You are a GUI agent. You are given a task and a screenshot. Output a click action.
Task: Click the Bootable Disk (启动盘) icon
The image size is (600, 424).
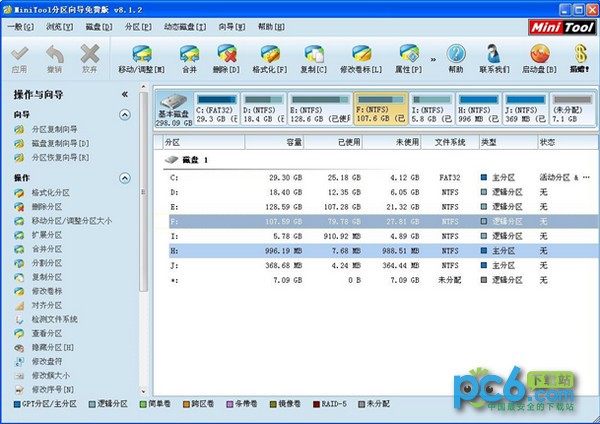(540, 54)
